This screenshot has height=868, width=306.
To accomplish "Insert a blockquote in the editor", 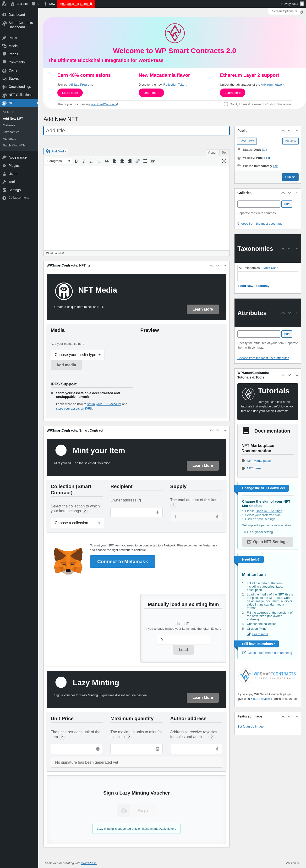I will (x=107, y=161).
